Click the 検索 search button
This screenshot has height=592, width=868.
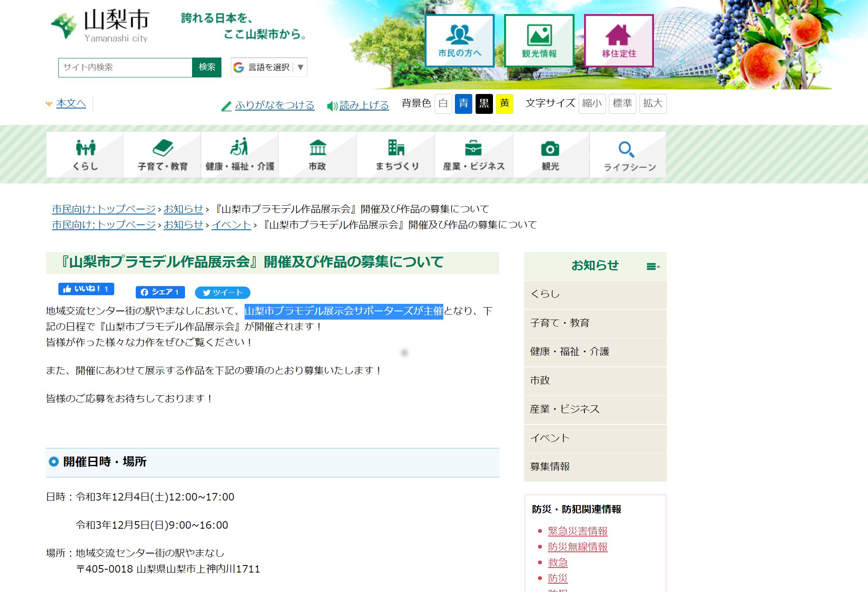point(207,67)
